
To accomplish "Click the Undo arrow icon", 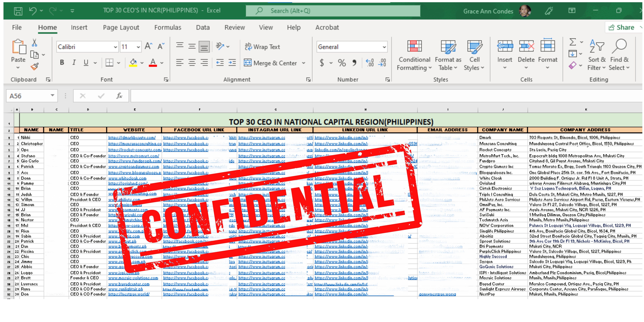I will coord(33,11).
